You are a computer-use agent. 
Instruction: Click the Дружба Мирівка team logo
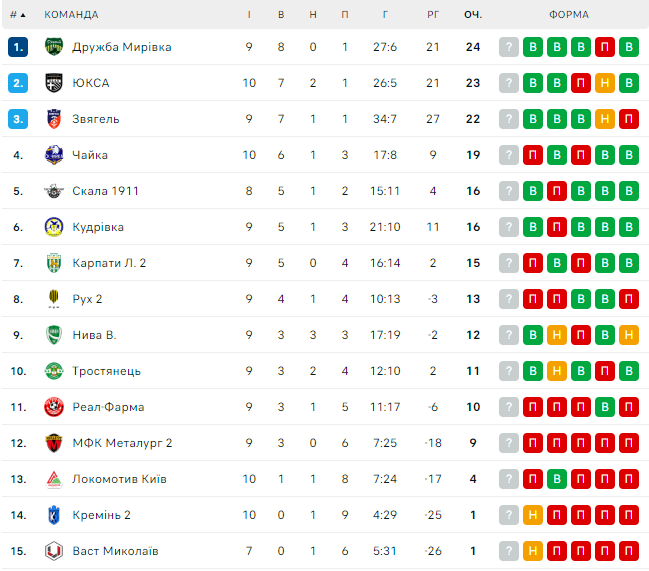54,47
